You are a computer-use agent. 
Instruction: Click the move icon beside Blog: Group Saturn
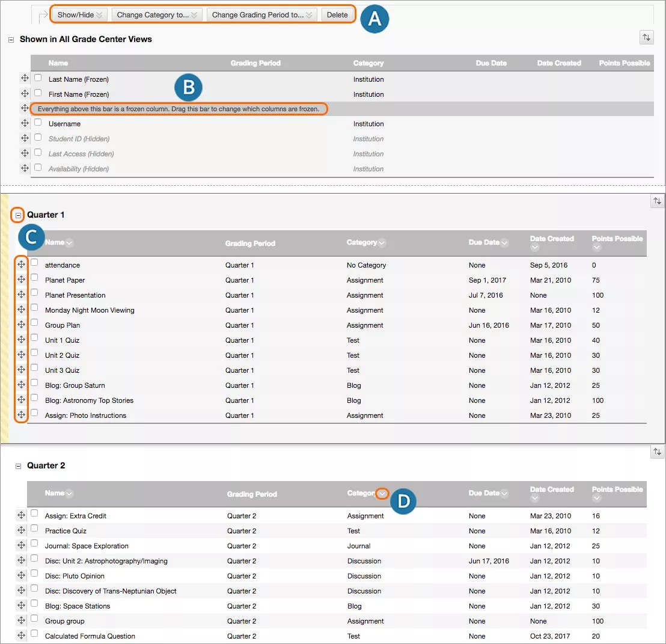21,385
